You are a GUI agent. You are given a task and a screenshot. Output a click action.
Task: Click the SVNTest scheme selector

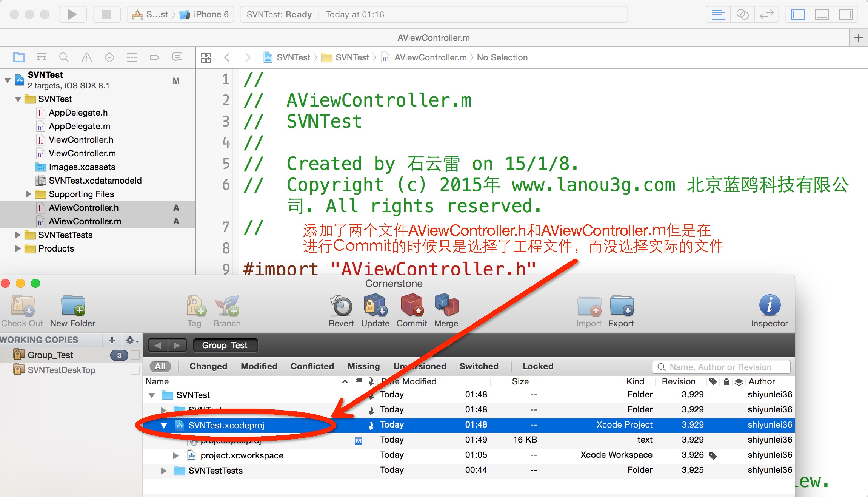150,14
